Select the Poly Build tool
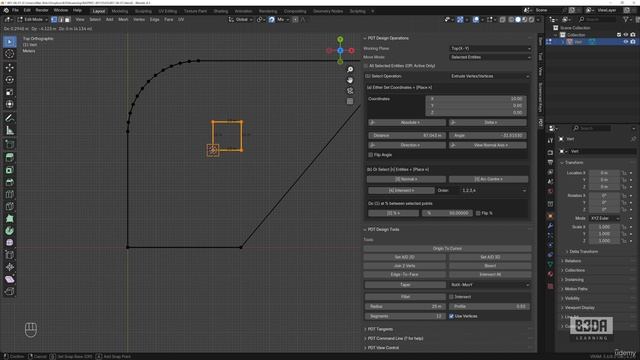The image size is (640, 360). click(10, 219)
